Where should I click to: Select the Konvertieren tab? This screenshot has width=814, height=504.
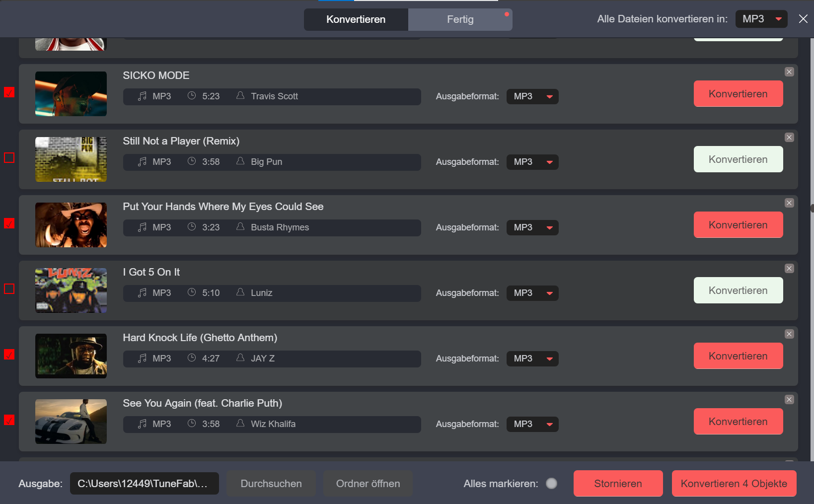pyautogui.click(x=356, y=19)
